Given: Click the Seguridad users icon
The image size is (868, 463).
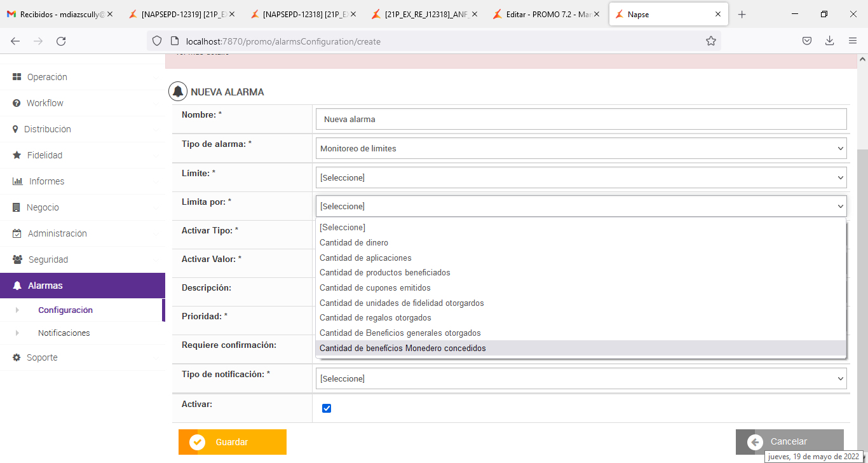Looking at the screenshot, I should click(17, 259).
